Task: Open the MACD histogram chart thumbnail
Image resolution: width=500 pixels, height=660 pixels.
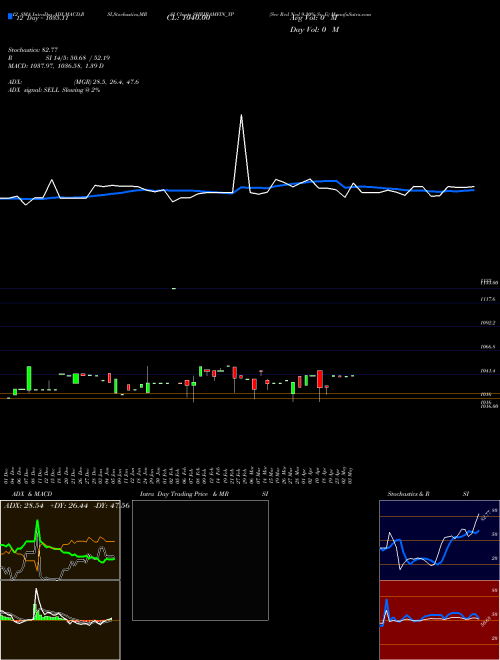Action: pos(60,620)
